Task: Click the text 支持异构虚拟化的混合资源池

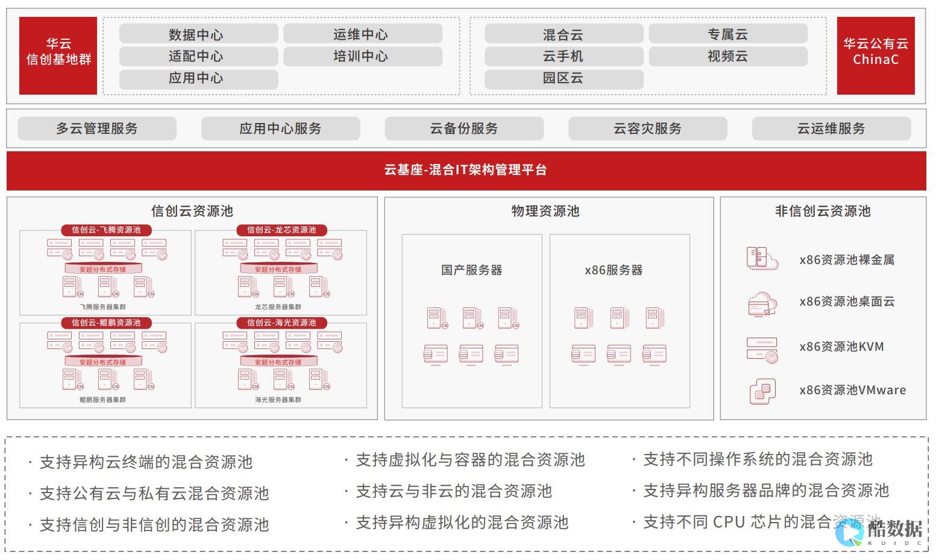Action: (462, 523)
